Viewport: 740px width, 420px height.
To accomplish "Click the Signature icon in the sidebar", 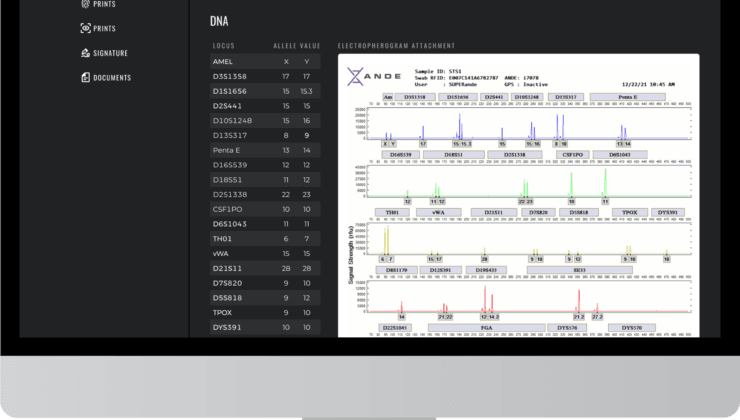I will pos(84,53).
